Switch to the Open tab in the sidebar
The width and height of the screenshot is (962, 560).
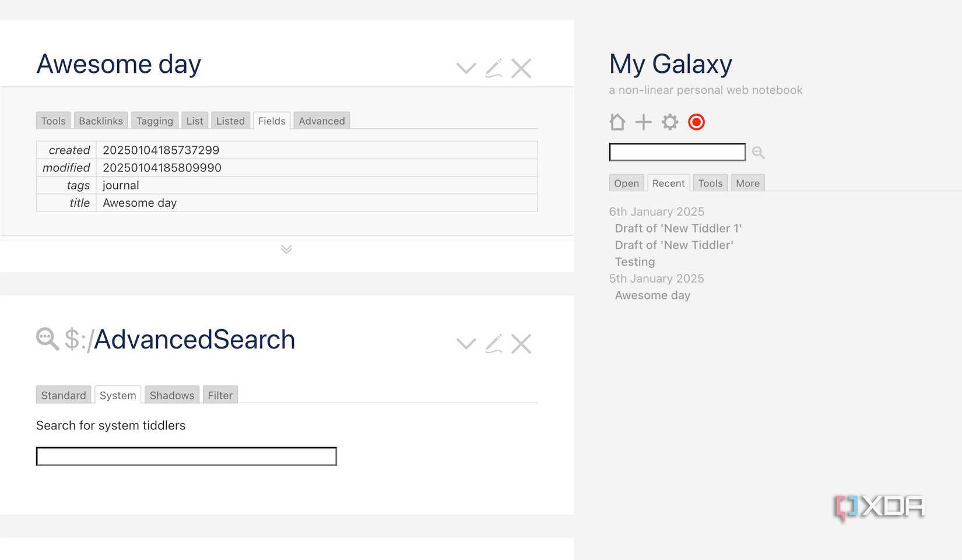point(626,183)
